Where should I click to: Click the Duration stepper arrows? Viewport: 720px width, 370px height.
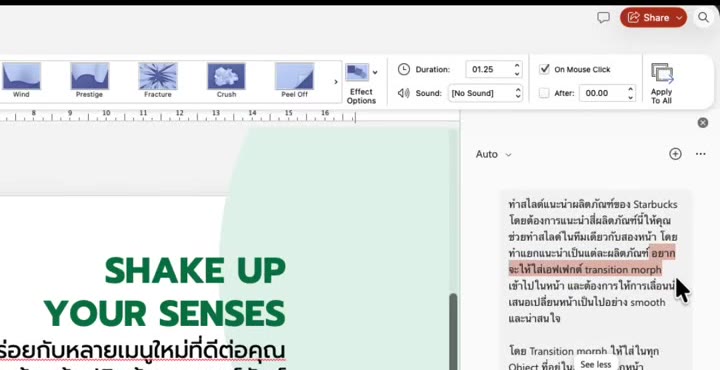coord(517,69)
